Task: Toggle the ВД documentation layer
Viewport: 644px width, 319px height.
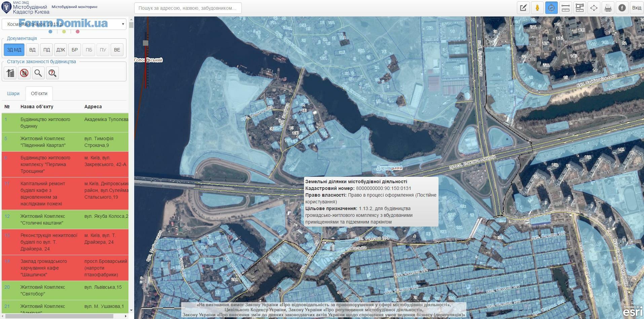Action: coord(32,50)
